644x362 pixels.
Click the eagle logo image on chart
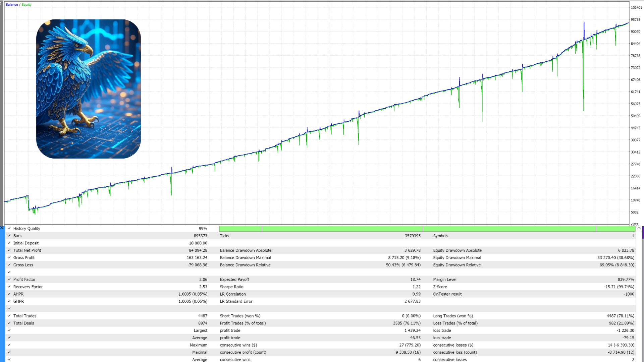pyautogui.click(x=89, y=89)
